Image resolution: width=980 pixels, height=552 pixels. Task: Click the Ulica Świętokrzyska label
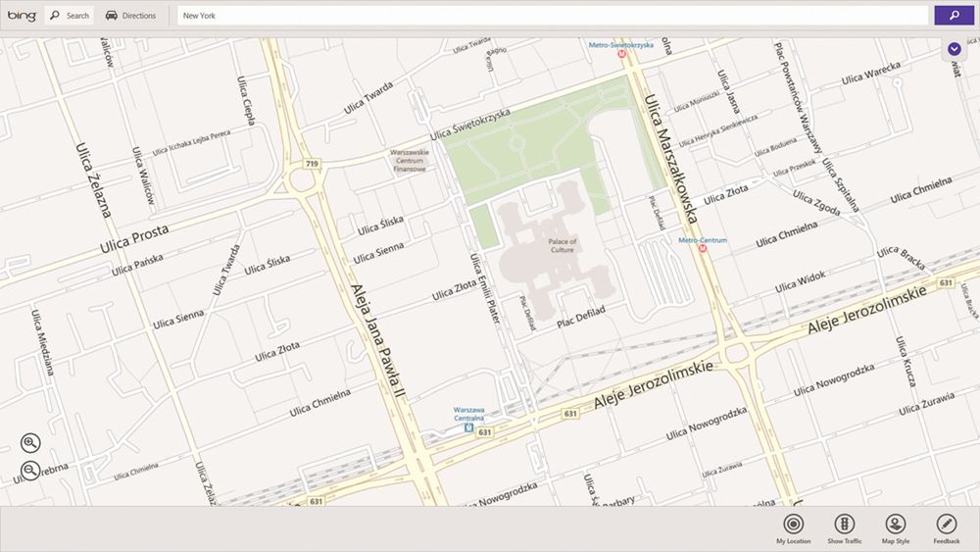tap(470, 125)
